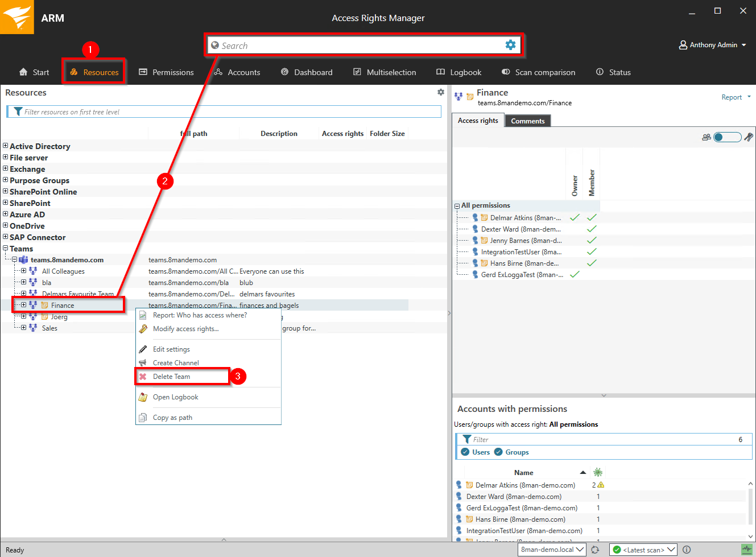756x557 pixels.
Task: Open the Latest scan dropdown
Action: click(643, 550)
